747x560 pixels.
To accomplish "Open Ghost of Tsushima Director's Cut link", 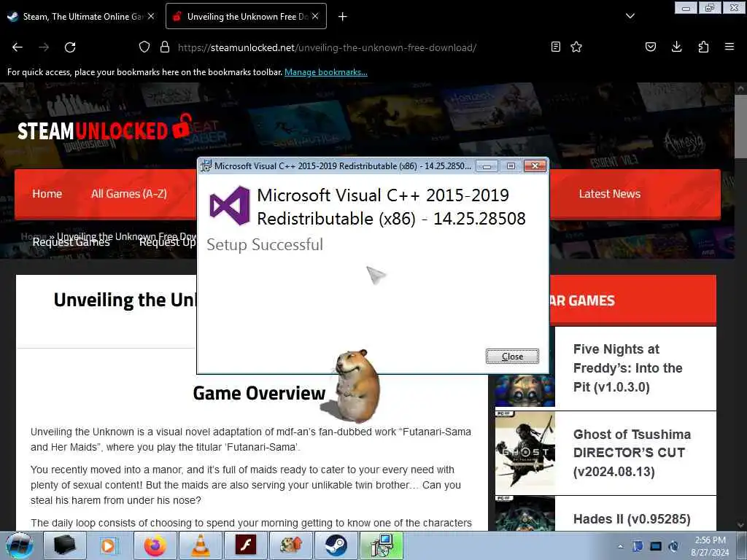I will click(x=632, y=453).
